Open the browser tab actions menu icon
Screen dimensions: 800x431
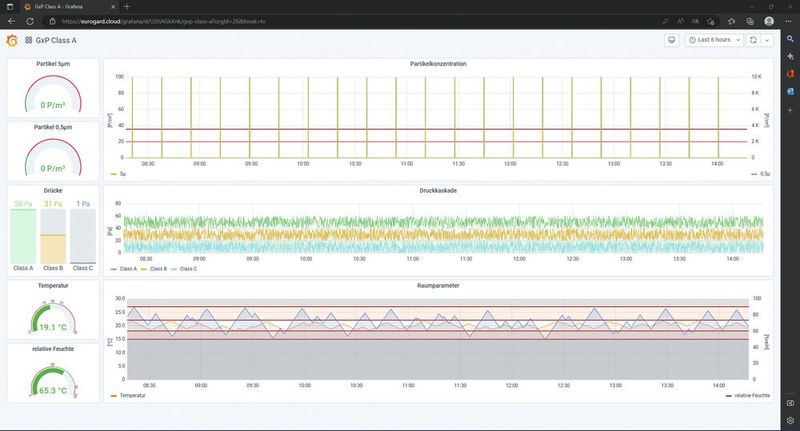pos(10,7)
